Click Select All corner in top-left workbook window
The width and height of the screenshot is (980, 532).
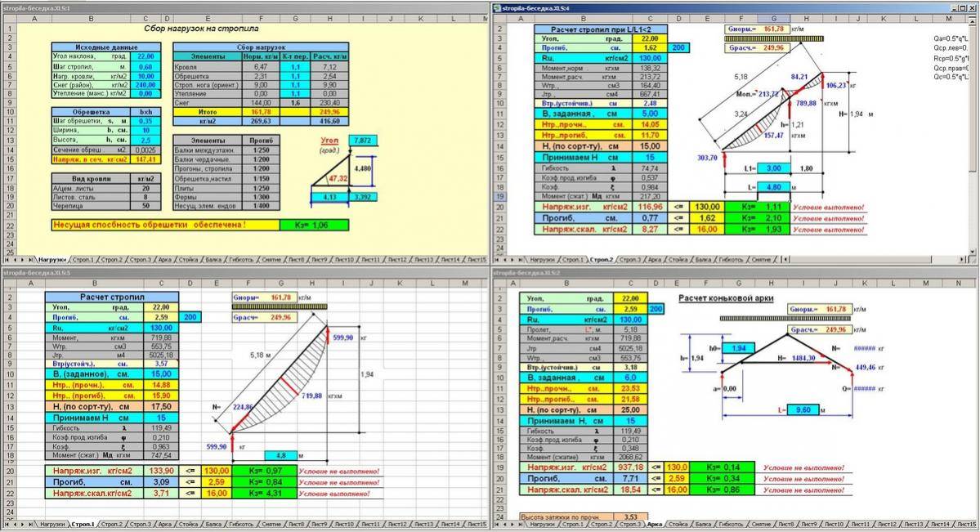point(6,17)
